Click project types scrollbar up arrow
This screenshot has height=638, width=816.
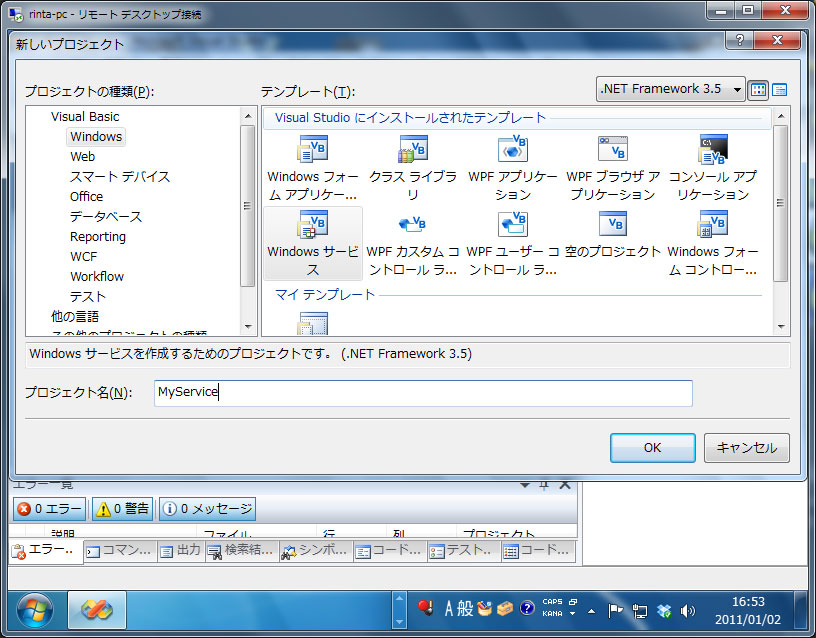[248, 116]
